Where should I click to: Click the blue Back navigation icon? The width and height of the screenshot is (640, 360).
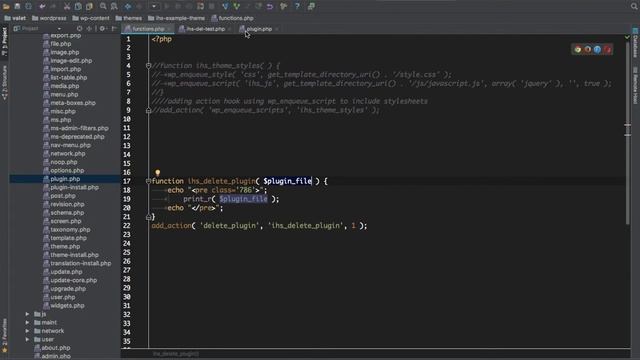[128, 6]
